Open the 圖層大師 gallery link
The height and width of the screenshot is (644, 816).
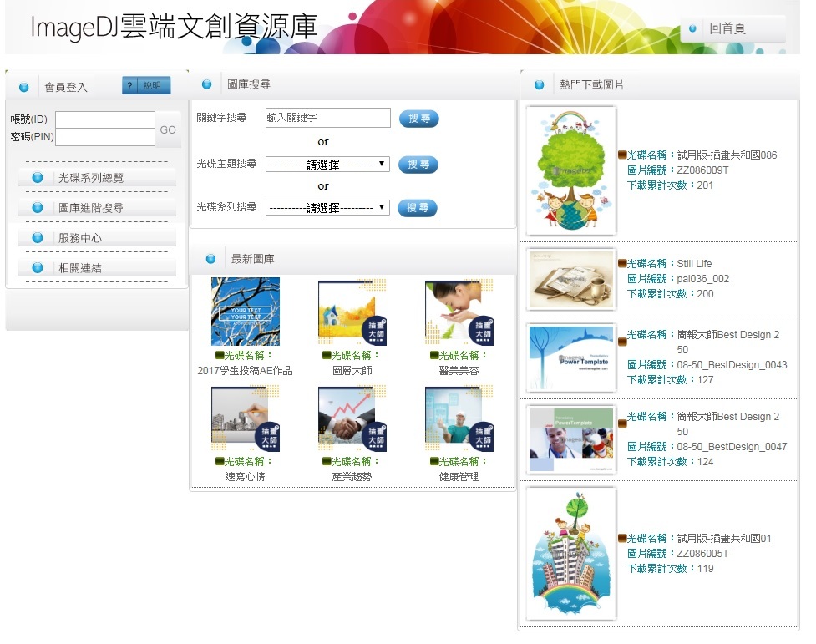pyautogui.click(x=352, y=371)
